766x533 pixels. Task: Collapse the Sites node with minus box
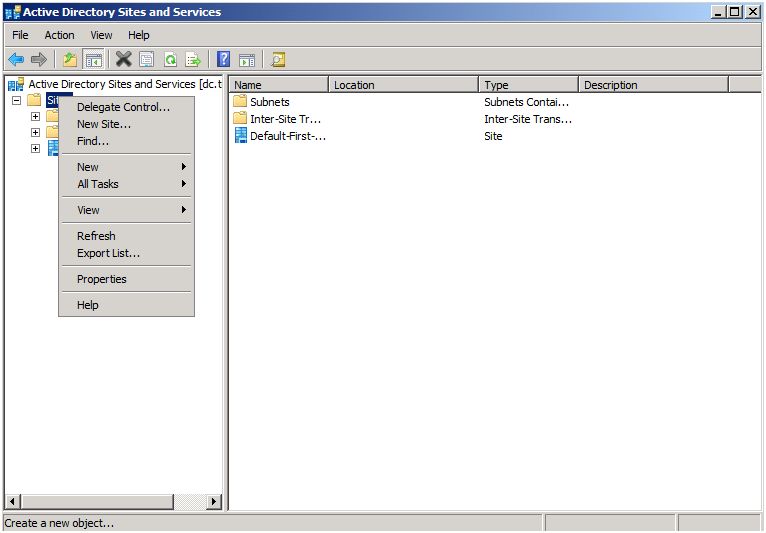coord(17,100)
